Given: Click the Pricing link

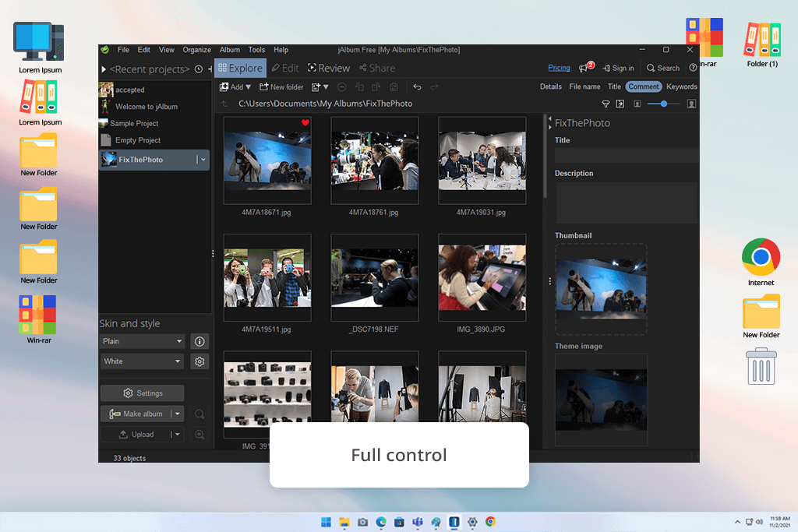Looking at the screenshot, I should pos(559,68).
